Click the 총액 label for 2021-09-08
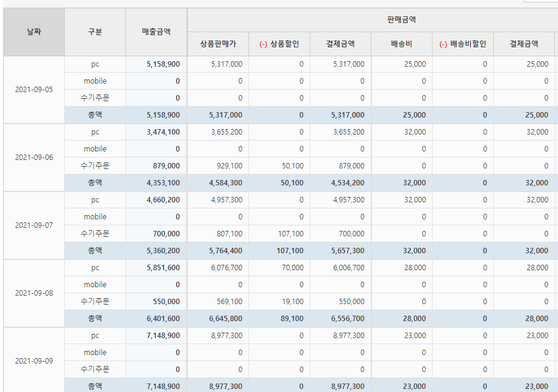 tap(95, 319)
